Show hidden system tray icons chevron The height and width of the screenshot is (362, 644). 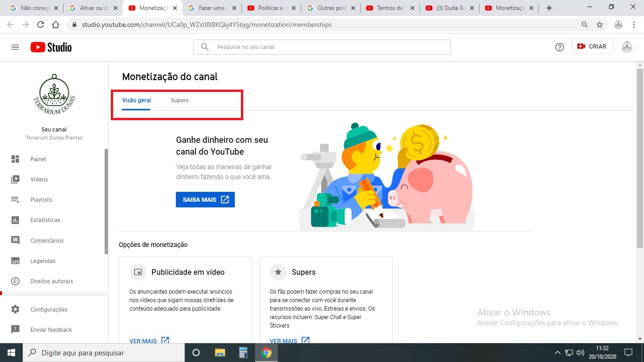coord(558,353)
